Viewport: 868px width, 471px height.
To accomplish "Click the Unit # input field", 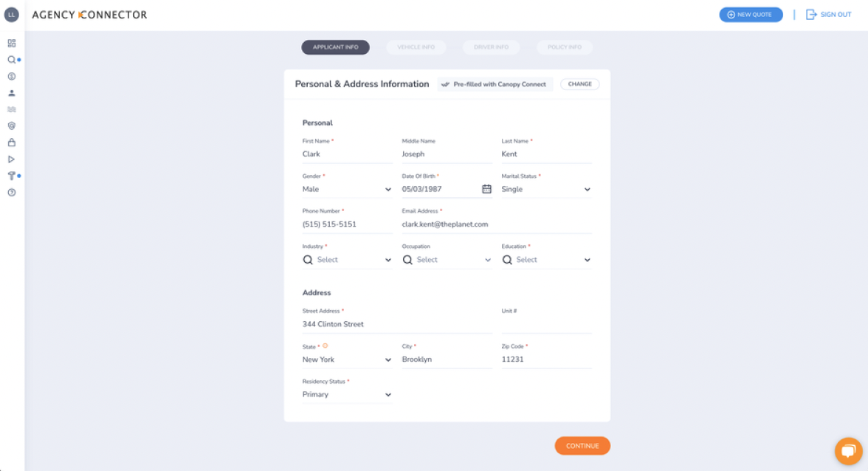I will 546,323.
